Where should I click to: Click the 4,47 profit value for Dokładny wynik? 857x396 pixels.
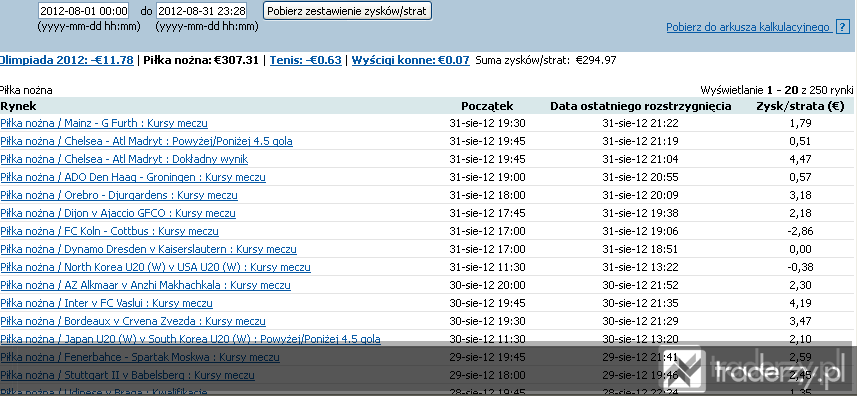pyautogui.click(x=801, y=159)
